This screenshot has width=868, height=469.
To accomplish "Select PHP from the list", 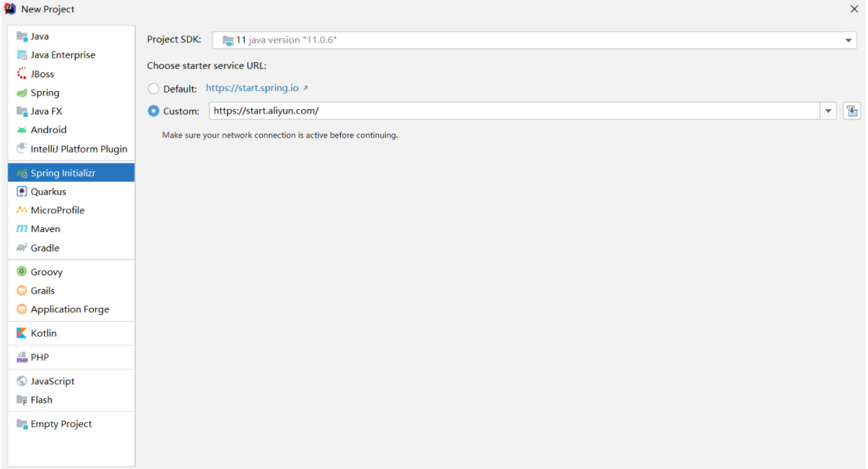I will (x=71, y=357).
